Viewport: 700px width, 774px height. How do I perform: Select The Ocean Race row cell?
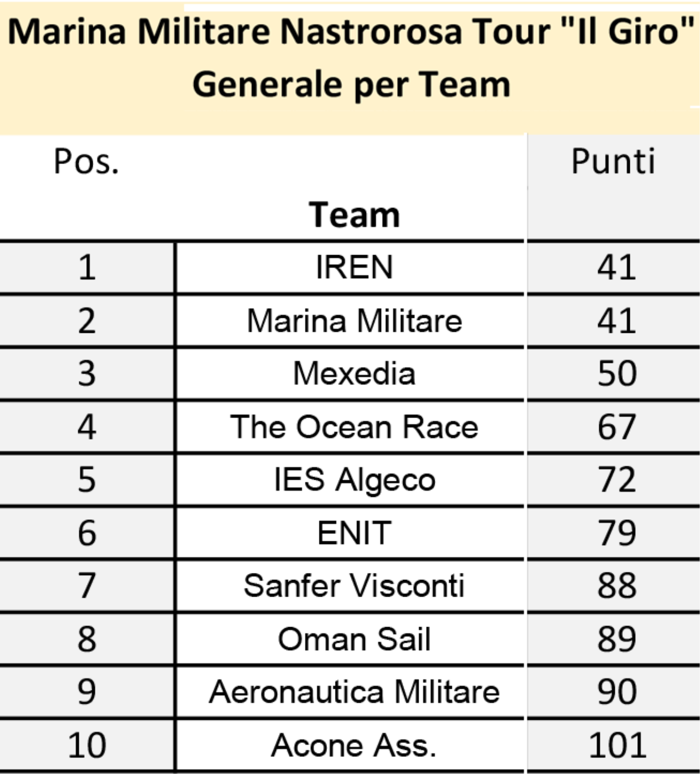pyautogui.click(x=351, y=427)
